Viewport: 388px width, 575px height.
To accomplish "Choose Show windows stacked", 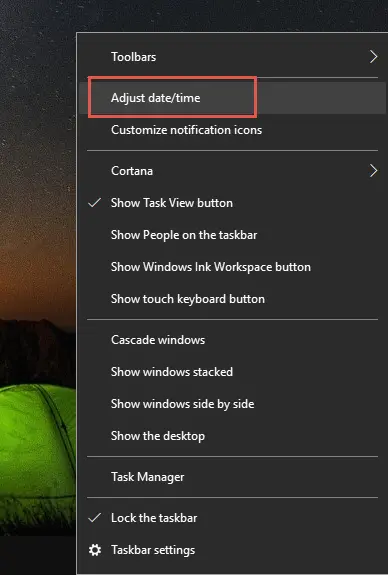I will click(x=232, y=372).
